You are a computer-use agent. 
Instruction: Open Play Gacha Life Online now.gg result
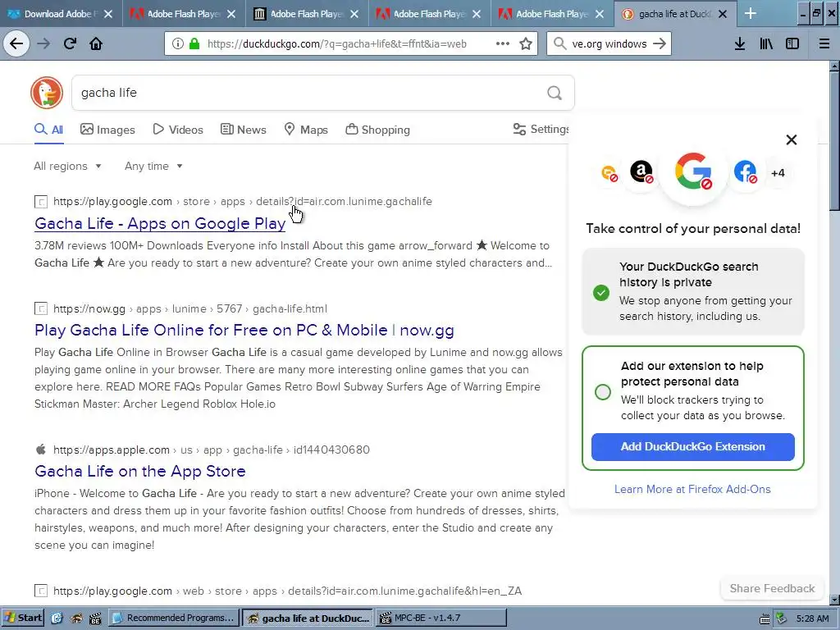[244, 330]
